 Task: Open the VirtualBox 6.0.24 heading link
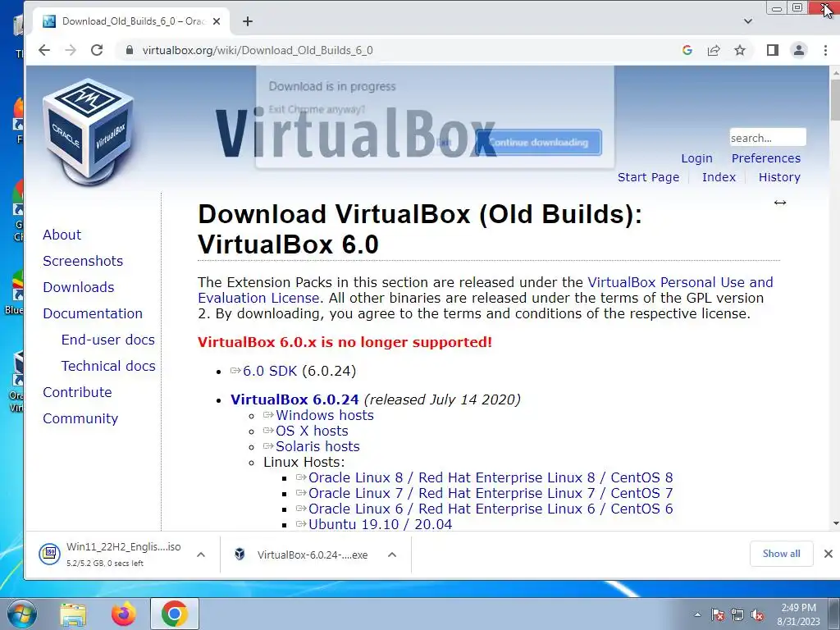294,399
